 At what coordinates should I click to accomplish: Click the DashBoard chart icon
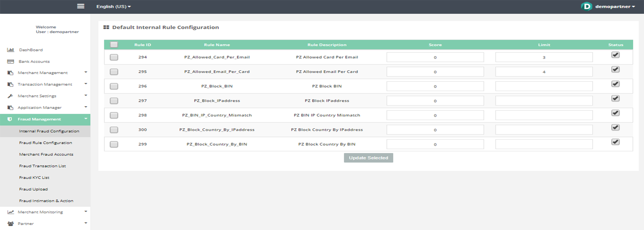(x=10, y=50)
